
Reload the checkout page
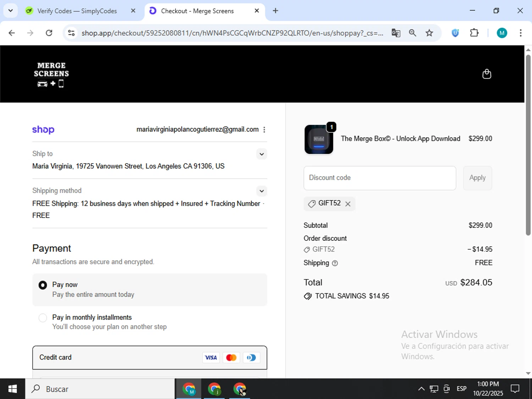pyautogui.click(x=49, y=33)
